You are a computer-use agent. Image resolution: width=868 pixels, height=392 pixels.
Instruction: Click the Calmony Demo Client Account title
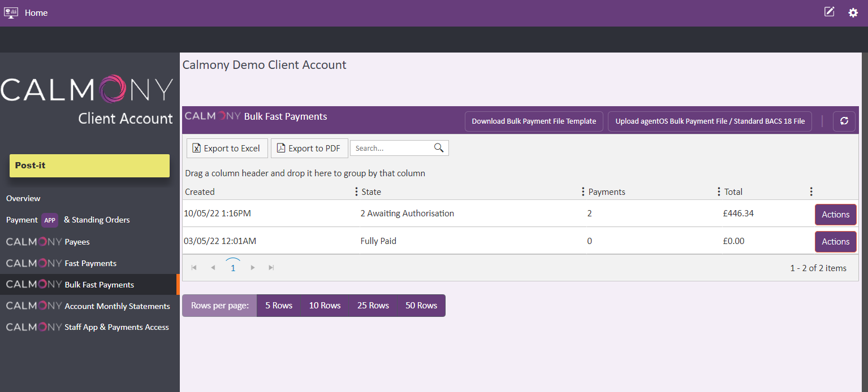[x=264, y=65]
